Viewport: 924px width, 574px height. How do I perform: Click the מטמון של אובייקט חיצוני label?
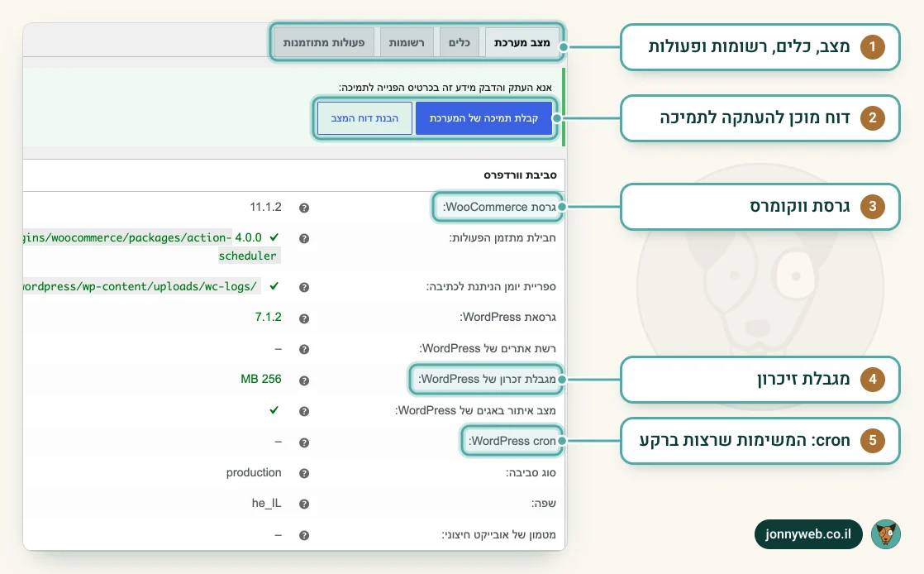point(498,535)
